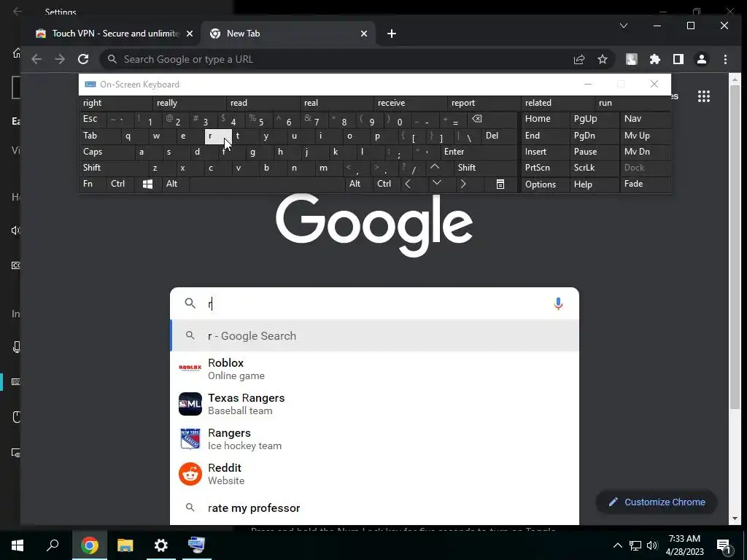
Task: Open Windows Start menu
Action: (x=18, y=545)
